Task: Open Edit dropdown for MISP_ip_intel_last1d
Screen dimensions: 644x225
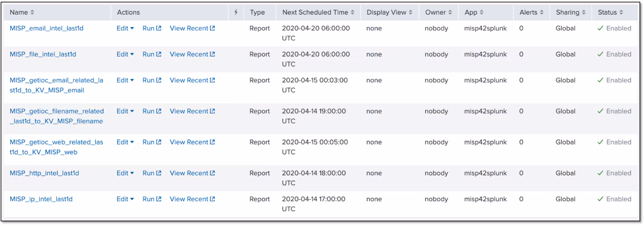Action: [x=125, y=199]
